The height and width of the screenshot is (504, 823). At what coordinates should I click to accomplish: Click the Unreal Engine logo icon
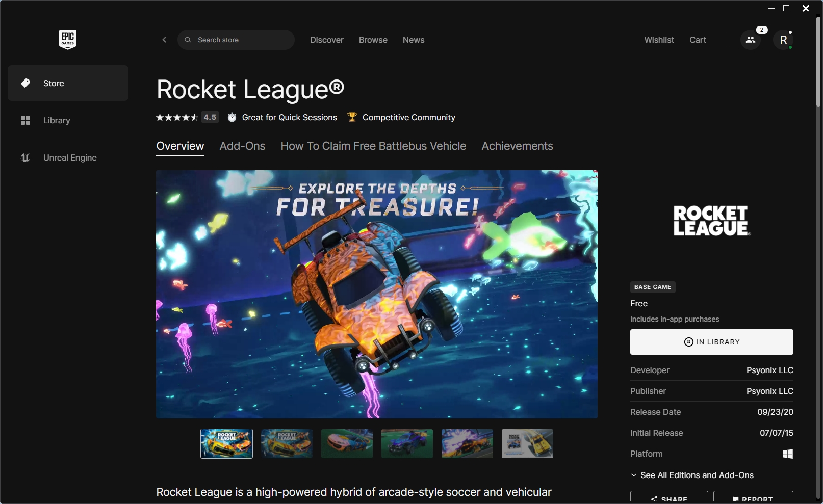point(25,157)
